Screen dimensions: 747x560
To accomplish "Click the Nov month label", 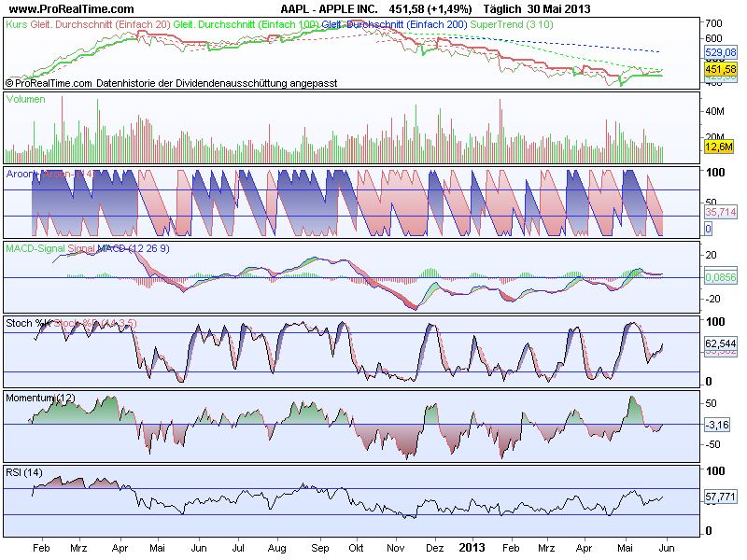I will (395, 548).
